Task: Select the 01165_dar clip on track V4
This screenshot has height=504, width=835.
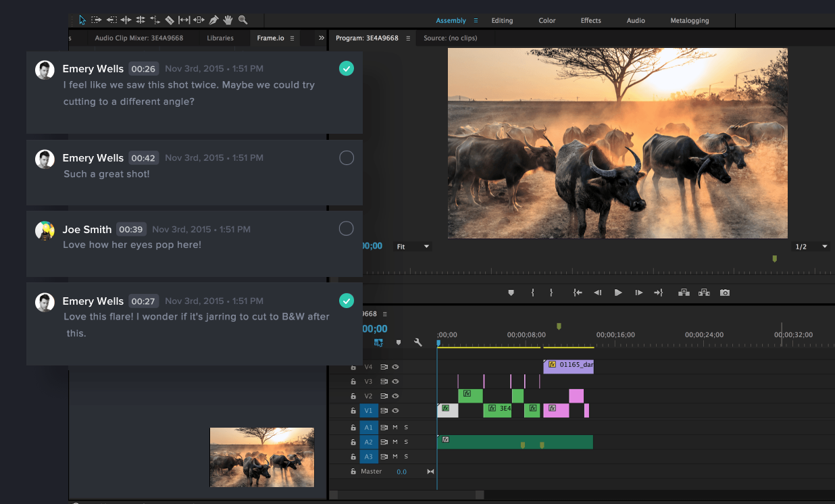Action: 569,366
